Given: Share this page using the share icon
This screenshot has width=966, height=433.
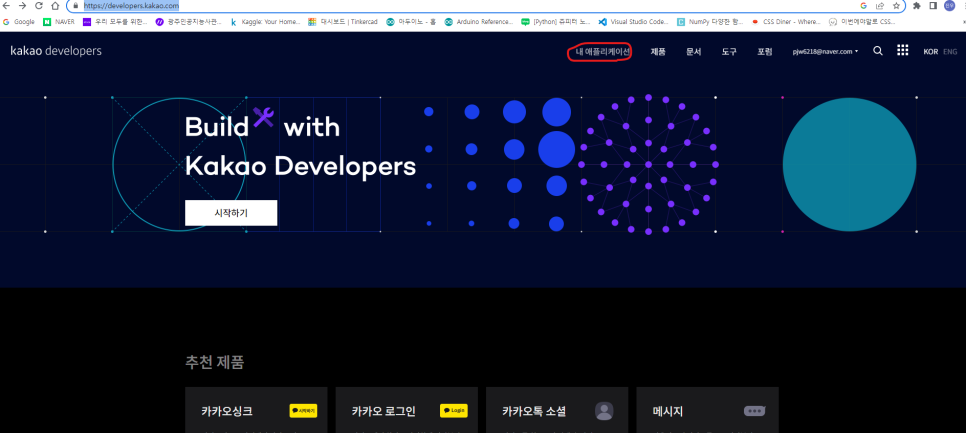Looking at the screenshot, I should [880, 6].
